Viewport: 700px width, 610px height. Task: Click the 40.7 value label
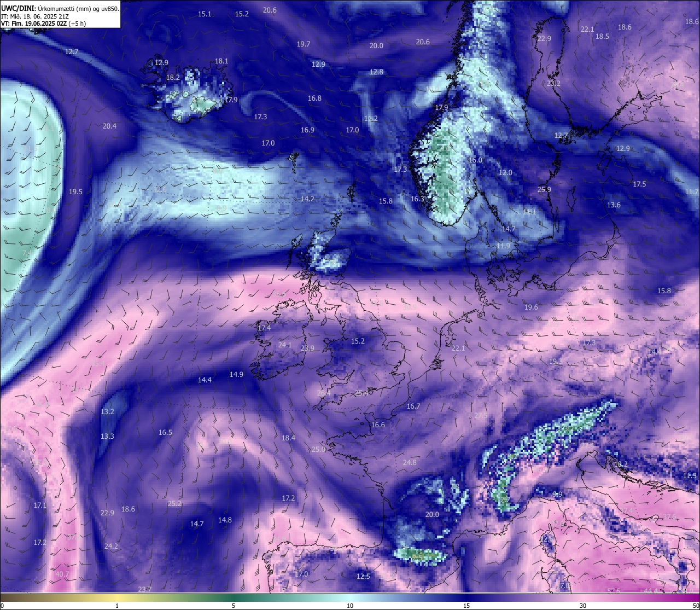(x=62, y=574)
